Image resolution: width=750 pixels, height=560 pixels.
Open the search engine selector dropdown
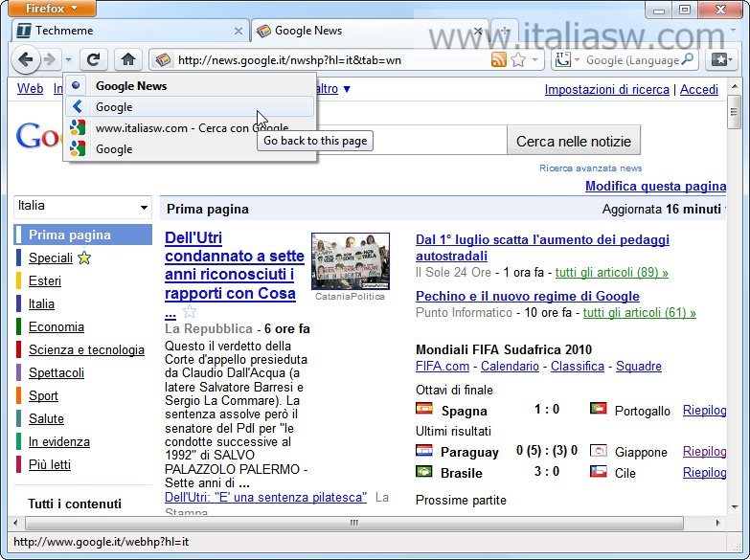point(567,59)
